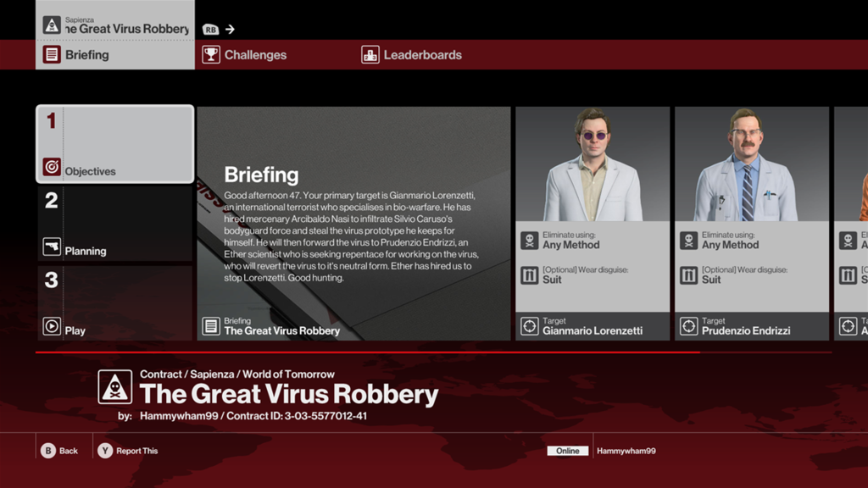Image resolution: width=868 pixels, height=488 pixels.
Task: Click the Gianmario Lorenzetti target name
Action: click(593, 331)
